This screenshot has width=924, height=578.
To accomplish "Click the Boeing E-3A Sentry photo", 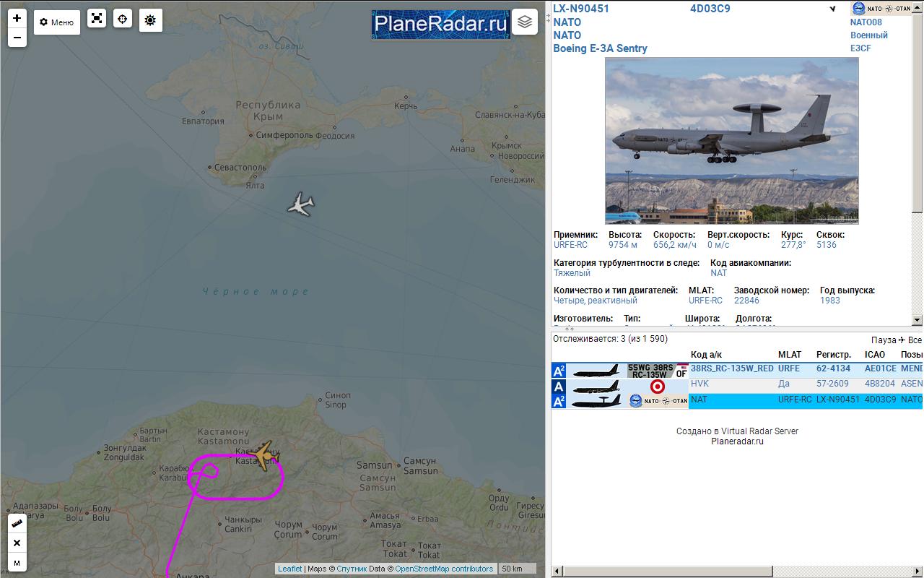I will [x=731, y=141].
